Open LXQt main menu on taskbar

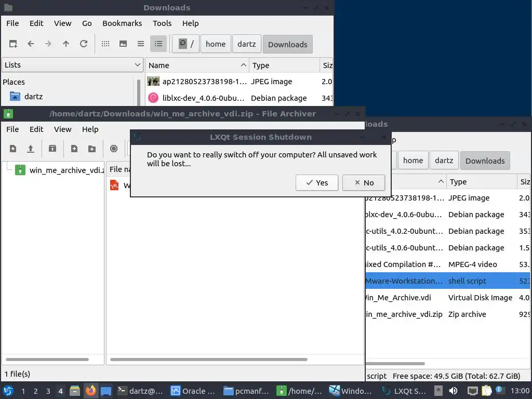pos(8,391)
